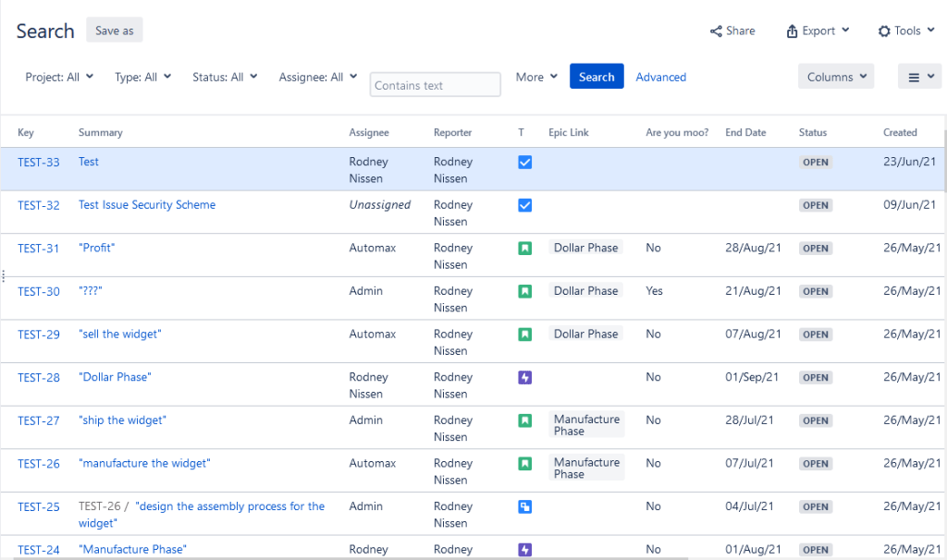
Task: Click the sub-task type icon for TEST-25
Action: coord(524,506)
